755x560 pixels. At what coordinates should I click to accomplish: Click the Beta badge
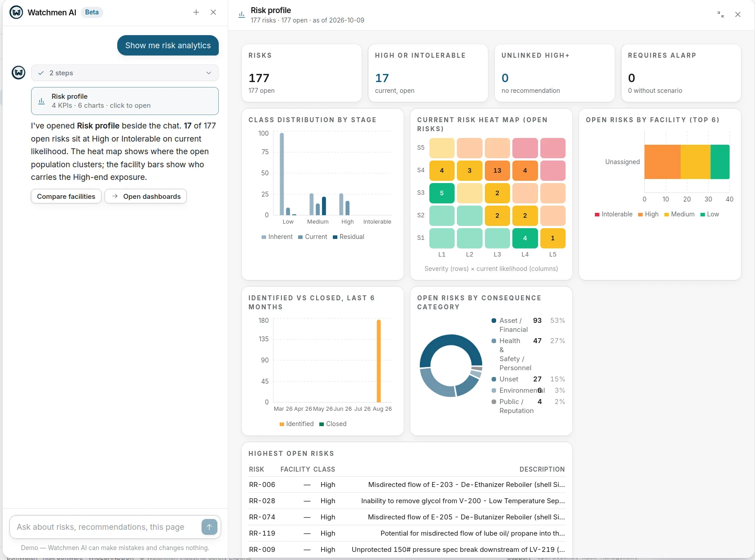(x=92, y=12)
